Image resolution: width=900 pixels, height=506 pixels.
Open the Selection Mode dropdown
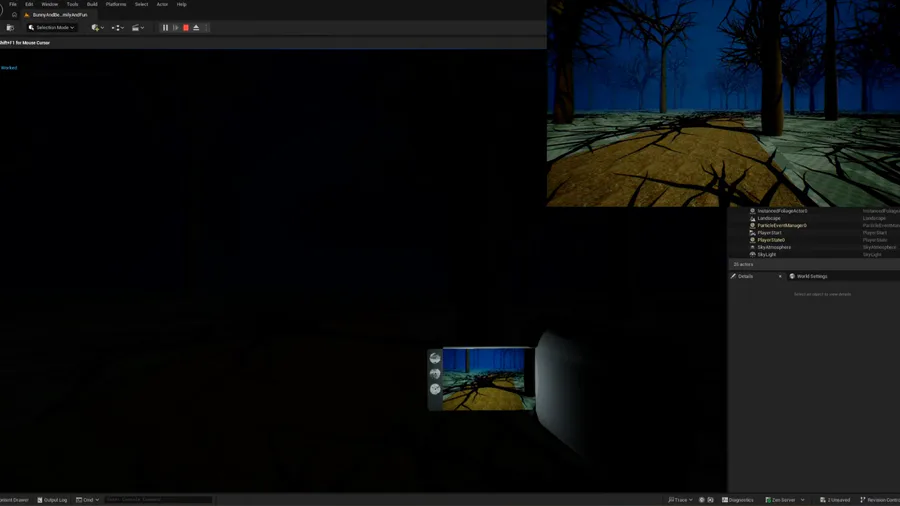coord(52,28)
